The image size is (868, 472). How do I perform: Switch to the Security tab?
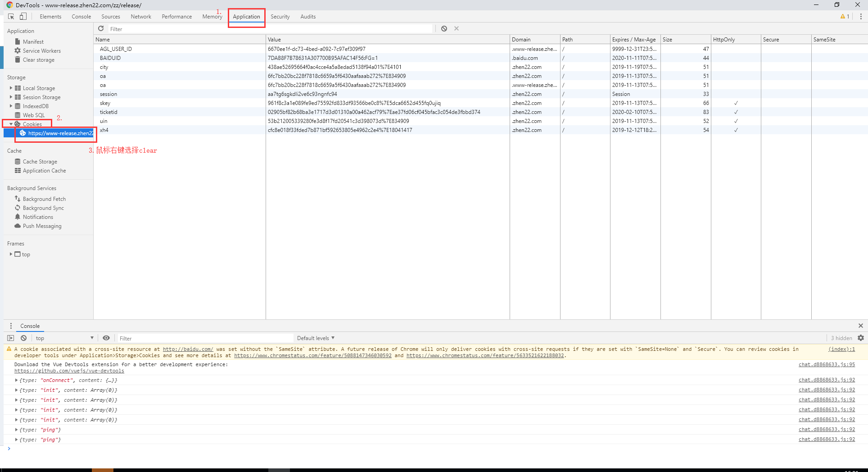pos(280,16)
